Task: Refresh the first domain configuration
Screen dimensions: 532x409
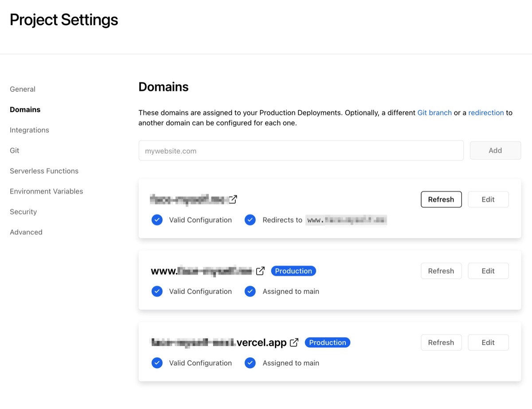Action: click(441, 199)
